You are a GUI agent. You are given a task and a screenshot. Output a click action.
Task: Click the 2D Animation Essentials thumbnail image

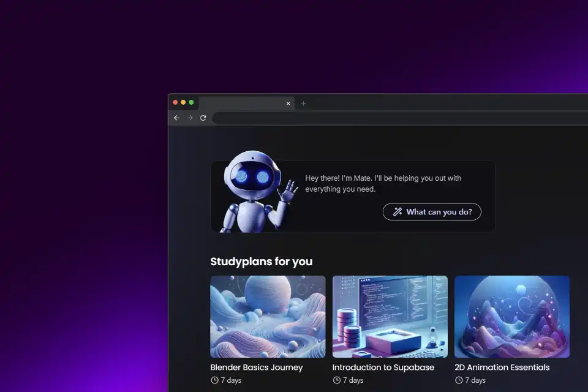coord(512,317)
